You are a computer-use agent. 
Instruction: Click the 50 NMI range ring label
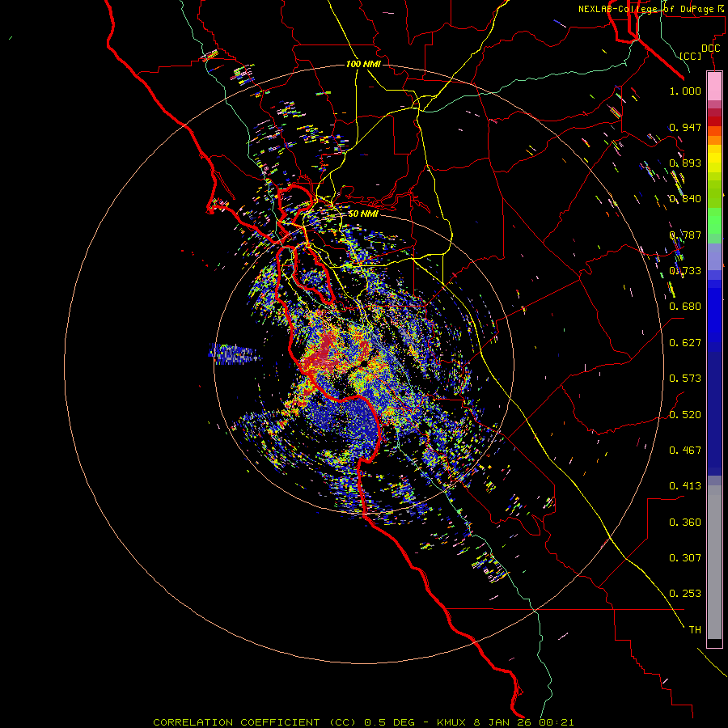coord(363,214)
